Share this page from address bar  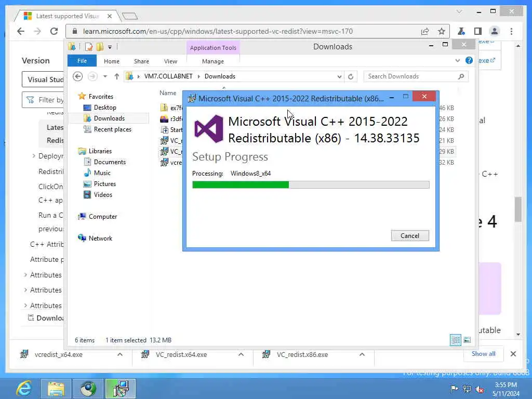pyautogui.click(x=425, y=31)
